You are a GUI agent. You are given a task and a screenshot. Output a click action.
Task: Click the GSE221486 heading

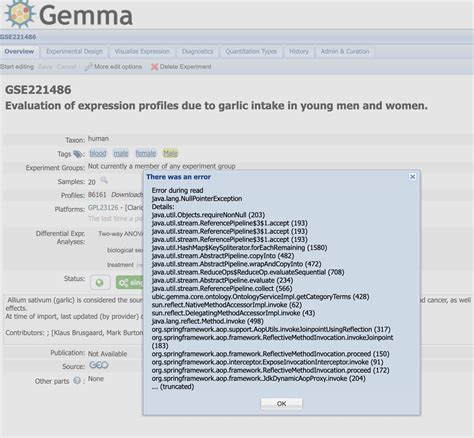pyautogui.click(x=38, y=90)
